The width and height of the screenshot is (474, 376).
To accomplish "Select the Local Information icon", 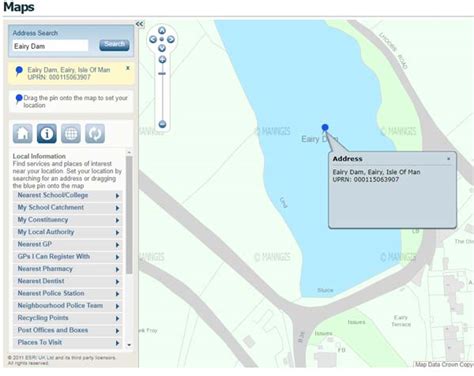I will point(47,133).
